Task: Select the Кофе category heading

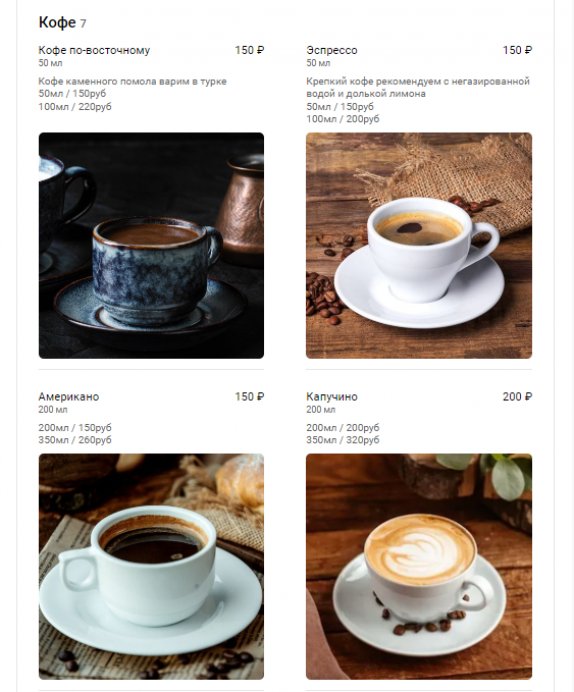Action: coord(57,22)
